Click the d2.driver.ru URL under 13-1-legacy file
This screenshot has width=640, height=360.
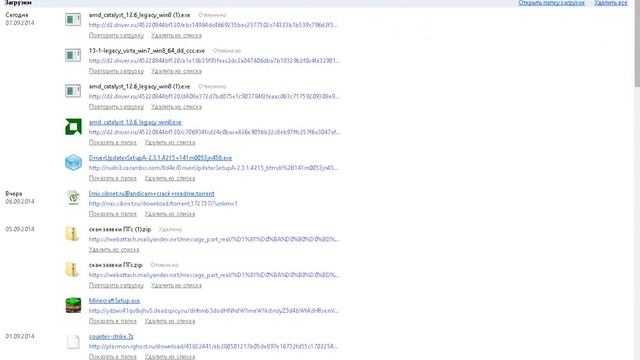click(214, 61)
